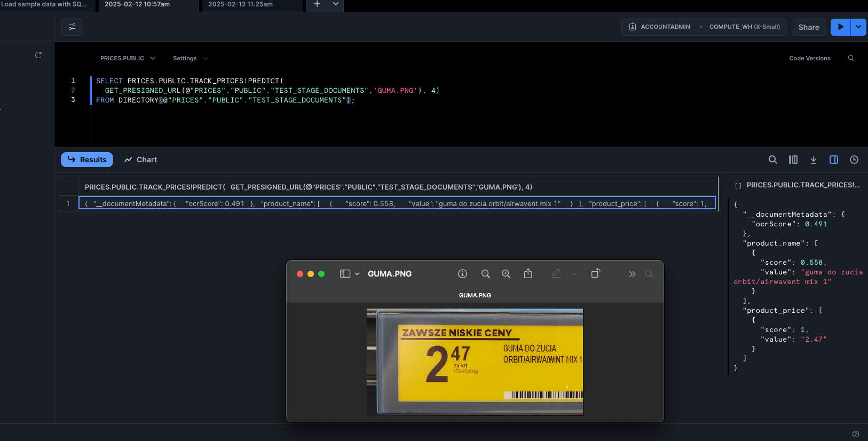Viewport: 868px width, 441px height.
Task: Click the Preview search icon
Action: click(649, 274)
